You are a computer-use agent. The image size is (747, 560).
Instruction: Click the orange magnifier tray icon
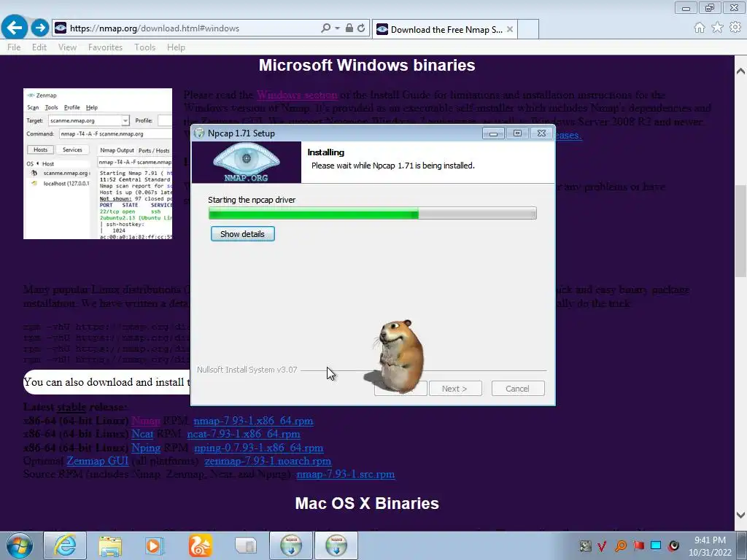(620, 546)
